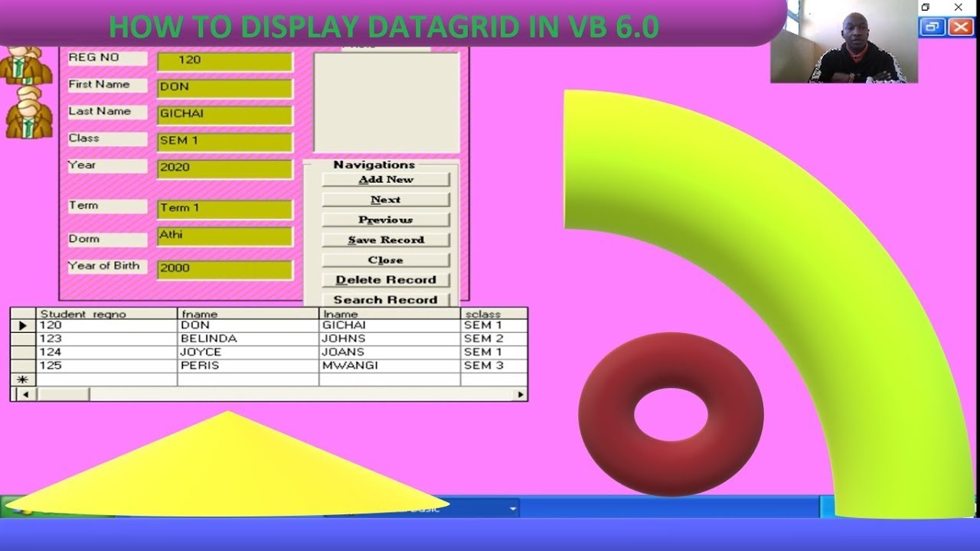The width and height of the screenshot is (980, 551).
Task: Click the REG NO field showing 120
Action: (224, 61)
